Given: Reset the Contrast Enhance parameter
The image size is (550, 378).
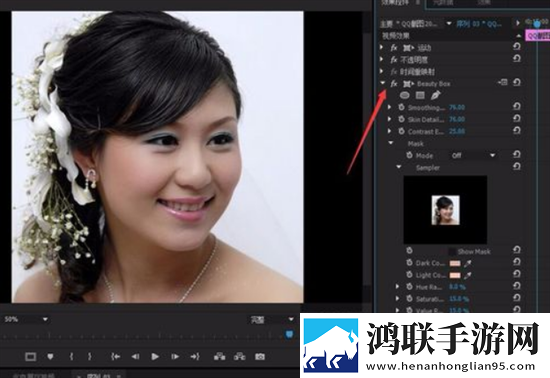Looking at the screenshot, I should coord(517,131).
